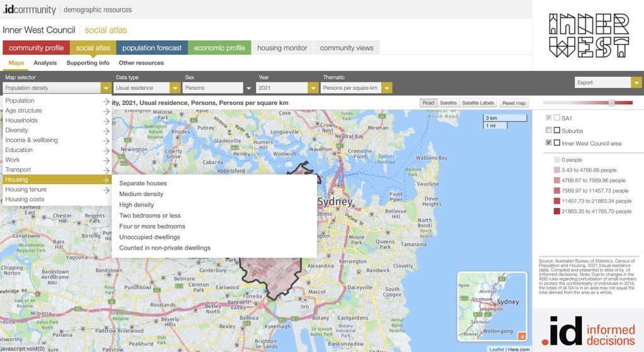Switch map to Satellite Labels view
644x352 pixels.
478,103
